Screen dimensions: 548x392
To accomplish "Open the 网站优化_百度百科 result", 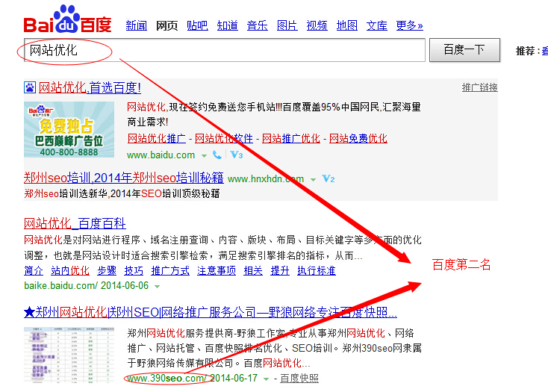I will [75, 223].
